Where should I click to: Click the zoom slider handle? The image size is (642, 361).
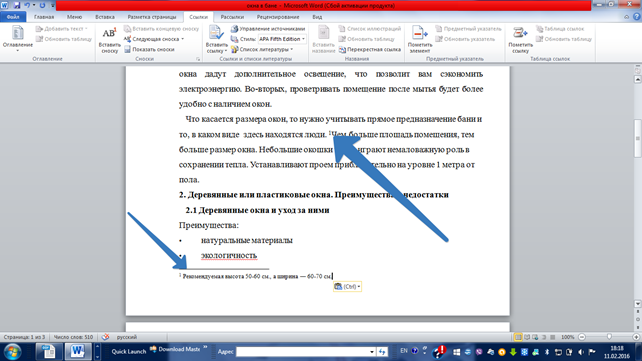coord(609,337)
